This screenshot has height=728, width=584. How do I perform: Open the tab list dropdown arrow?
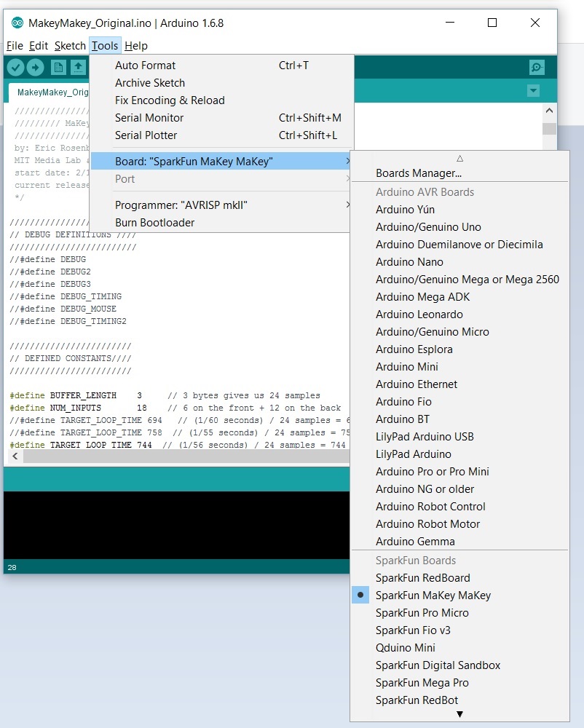[533, 90]
